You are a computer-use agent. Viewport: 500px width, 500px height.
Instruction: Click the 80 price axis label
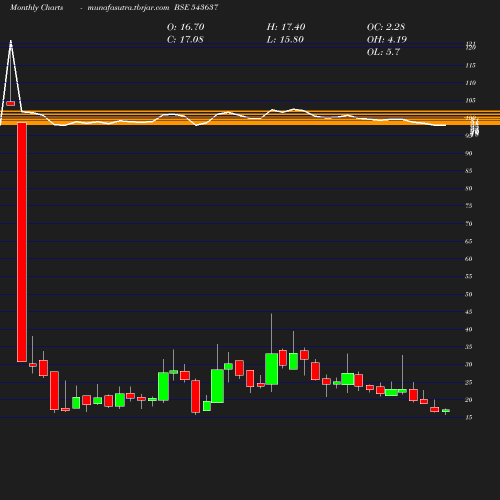tap(469, 188)
